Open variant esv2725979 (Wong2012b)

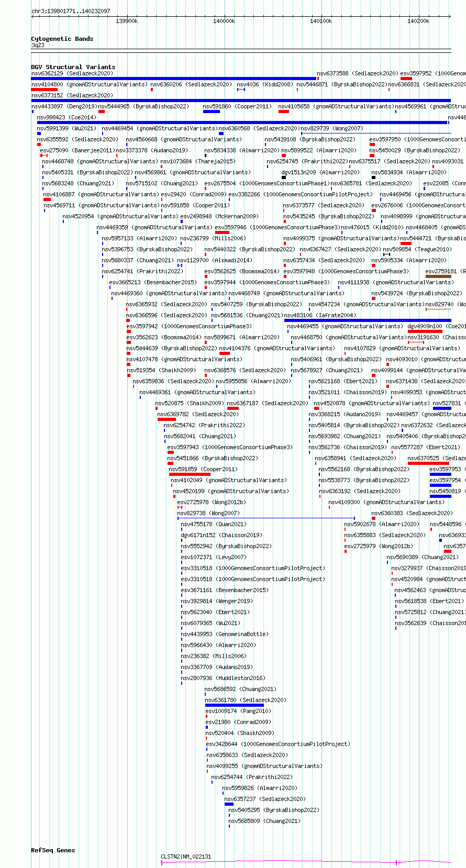(x=379, y=546)
